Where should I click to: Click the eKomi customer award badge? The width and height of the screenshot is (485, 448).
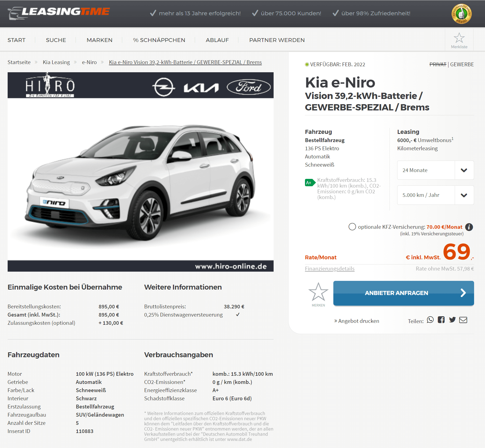[x=462, y=14]
